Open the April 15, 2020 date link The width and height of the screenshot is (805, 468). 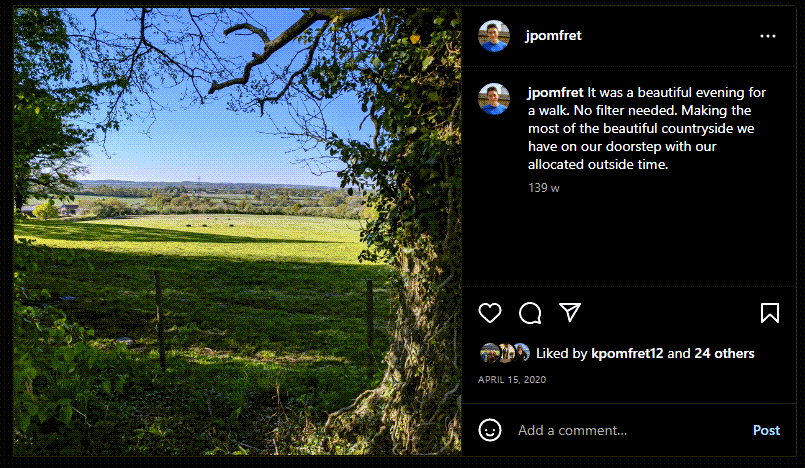[512, 380]
